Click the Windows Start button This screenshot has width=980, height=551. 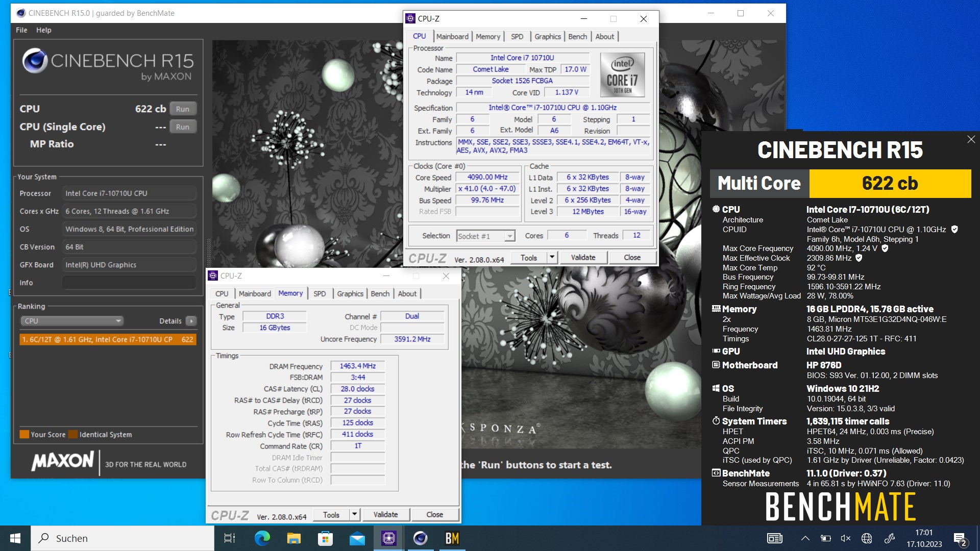click(x=15, y=538)
